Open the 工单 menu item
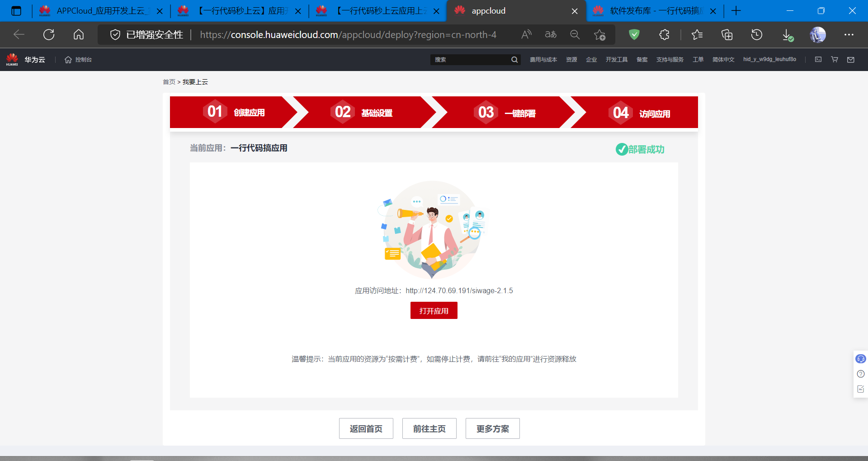Image resolution: width=868 pixels, height=461 pixels. [x=698, y=59]
